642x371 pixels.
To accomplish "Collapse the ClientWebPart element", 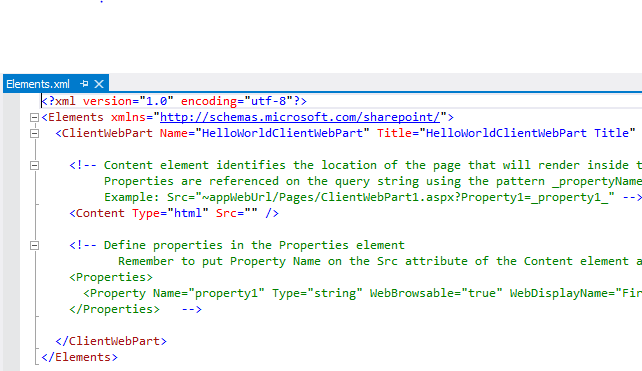I will click(34, 133).
